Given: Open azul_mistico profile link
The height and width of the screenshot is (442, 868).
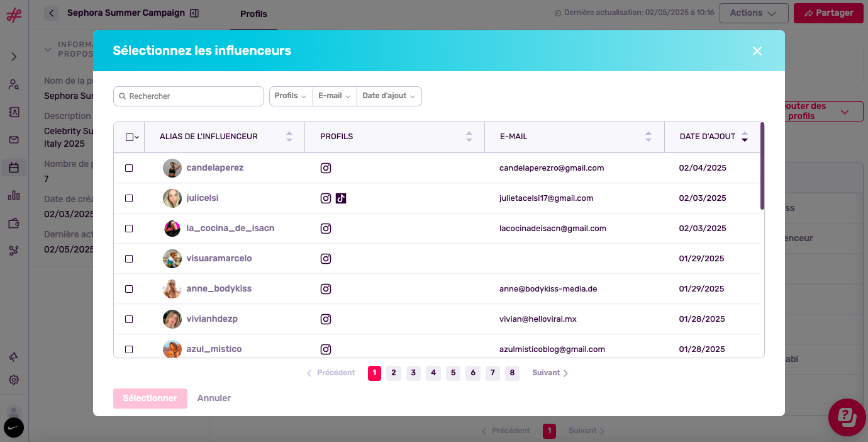Looking at the screenshot, I should tap(214, 349).
